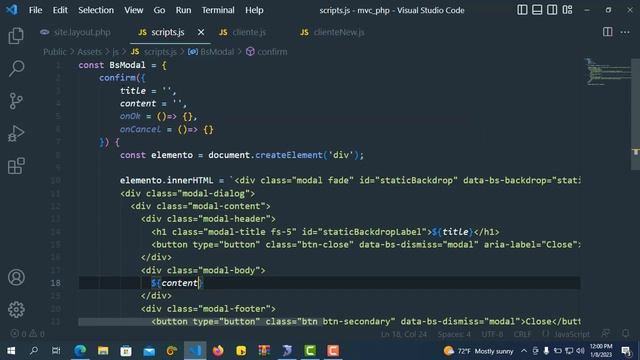The height and width of the screenshot is (360, 640).
Task: Click the code minimap preview
Action: (x=607, y=72)
